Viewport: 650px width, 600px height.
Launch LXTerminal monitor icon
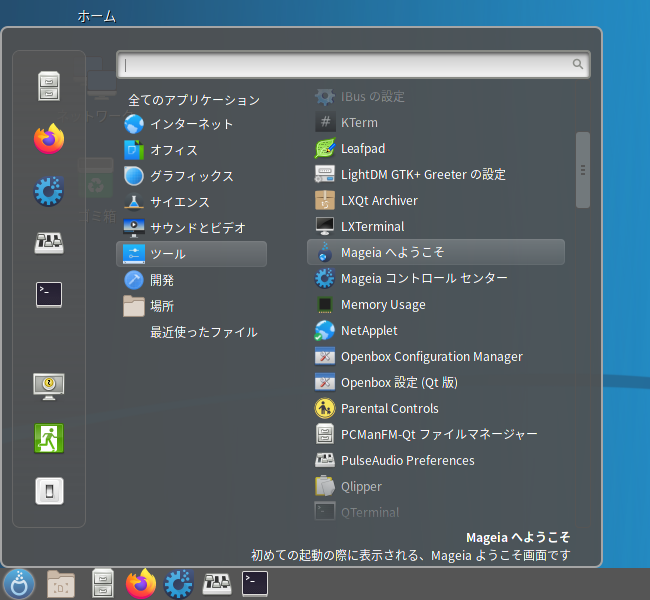[x=325, y=226]
